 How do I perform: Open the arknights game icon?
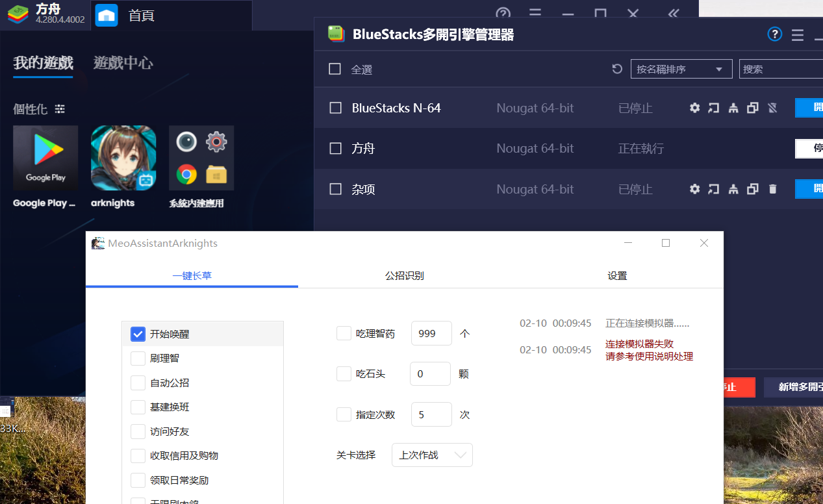point(123,157)
